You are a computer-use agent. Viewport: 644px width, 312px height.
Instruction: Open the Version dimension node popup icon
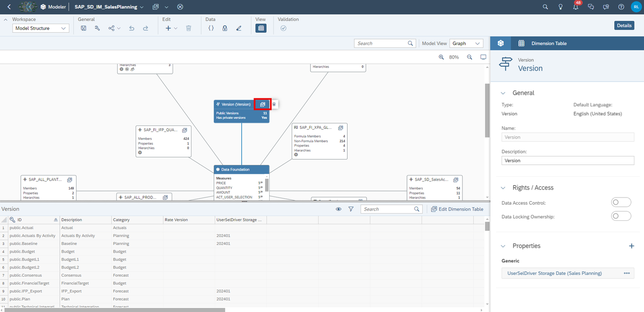263,104
